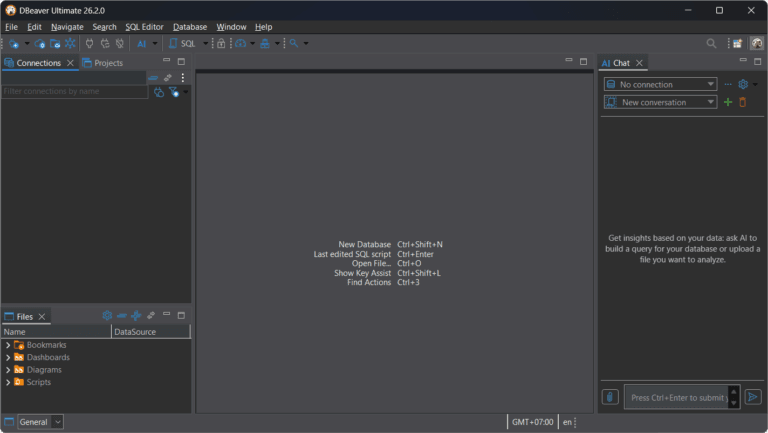The width and height of the screenshot is (768, 433).
Task: Delete conversation using orange trash icon
Action: [x=743, y=102]
